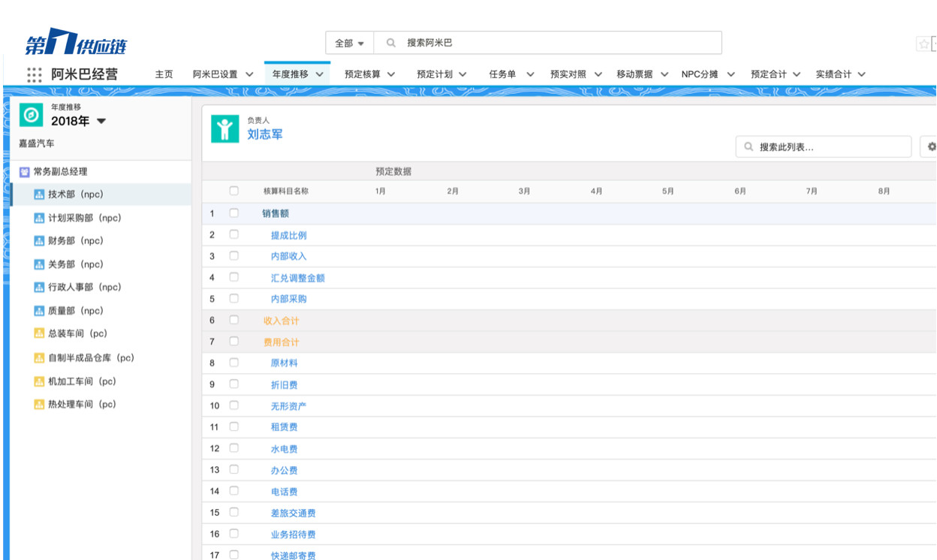Click the 嘉盛汽车 company name
Image resolution: width=937 pixels, height=560 pixels.
coord(37,143)
